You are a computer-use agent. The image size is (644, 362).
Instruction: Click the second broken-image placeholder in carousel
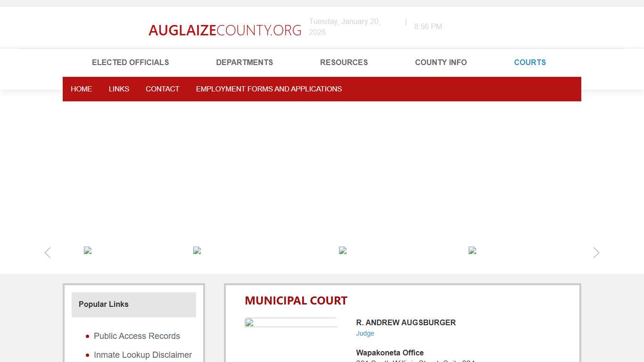pyautogui.click(x=197, y=250)
